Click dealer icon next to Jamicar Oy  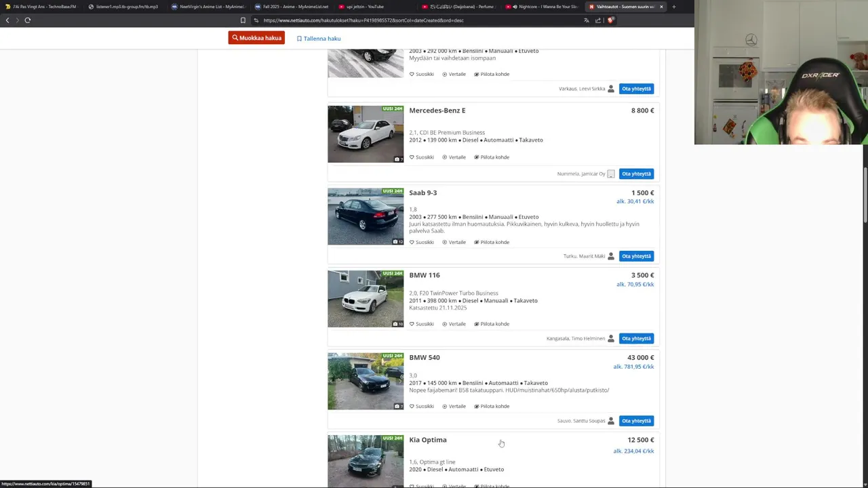click(611, 174)
